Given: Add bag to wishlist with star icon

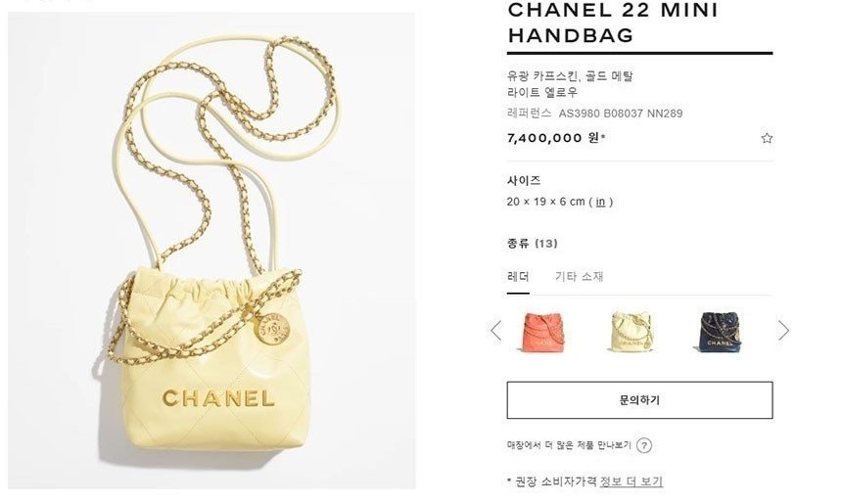Looking at the screenshot, I should 767,138.
